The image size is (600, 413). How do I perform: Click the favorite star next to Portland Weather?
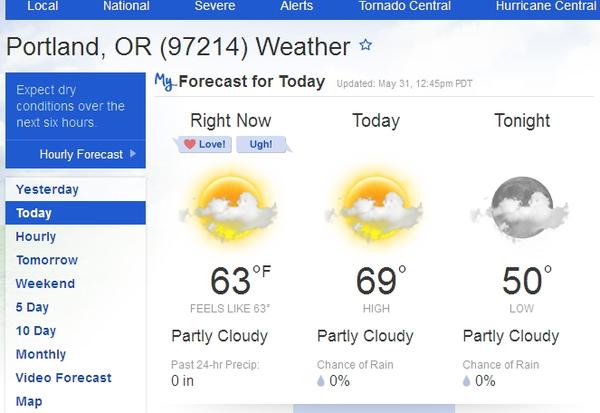[365, 45]
